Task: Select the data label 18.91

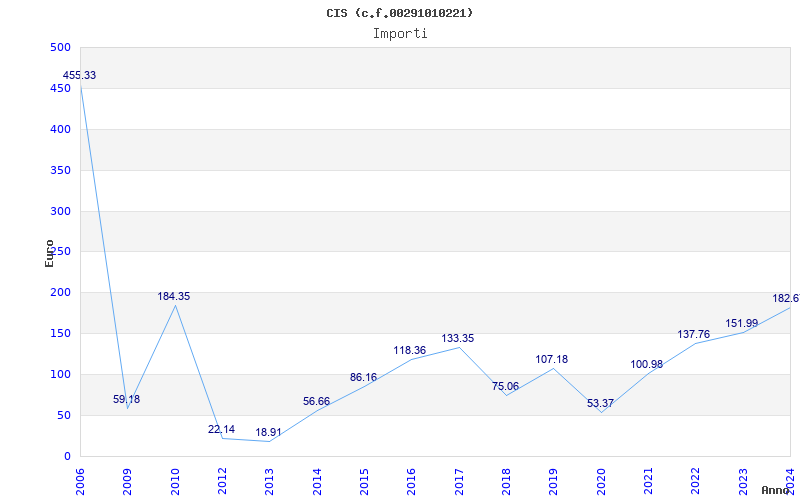Action: (x=268, y=433)
